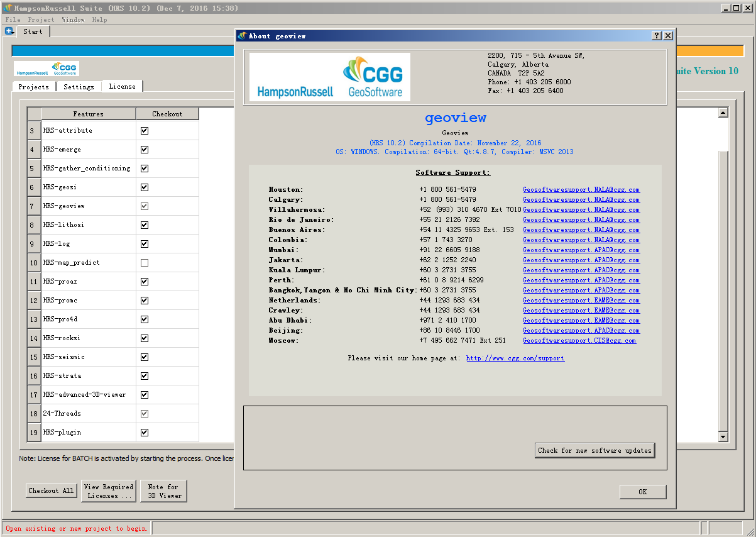Image resolution: width=756 pixels, height=537 pixels.
Task: Confirm the About dialog with OK
Action: click(643, 492)
